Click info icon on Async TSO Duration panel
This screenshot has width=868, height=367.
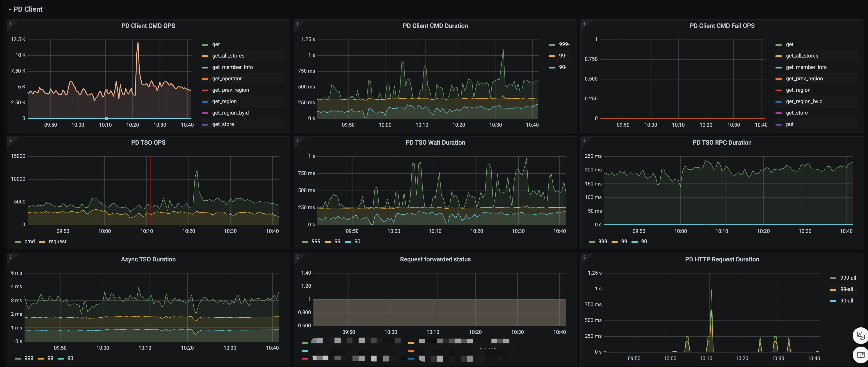point(11,257)
